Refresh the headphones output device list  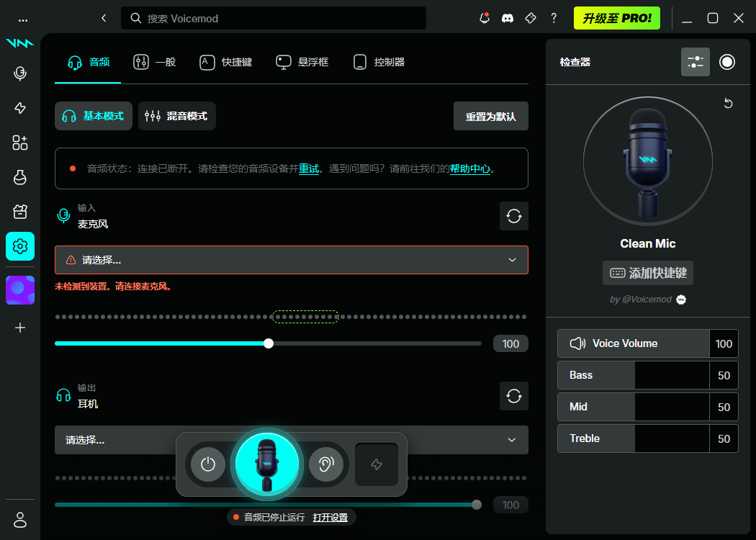(x=514, y=396)
